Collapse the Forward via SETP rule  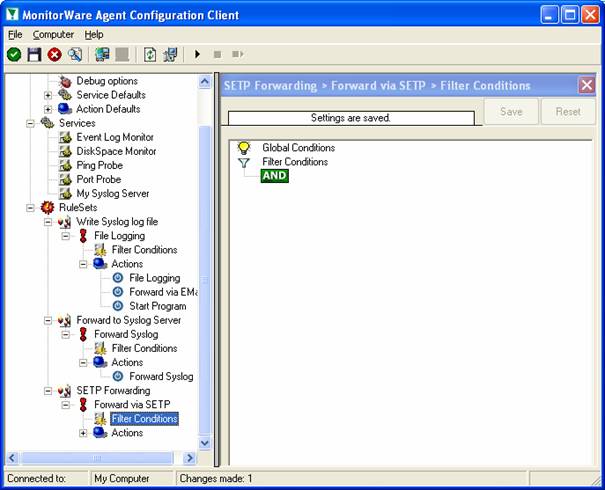[x=66, y=405]
